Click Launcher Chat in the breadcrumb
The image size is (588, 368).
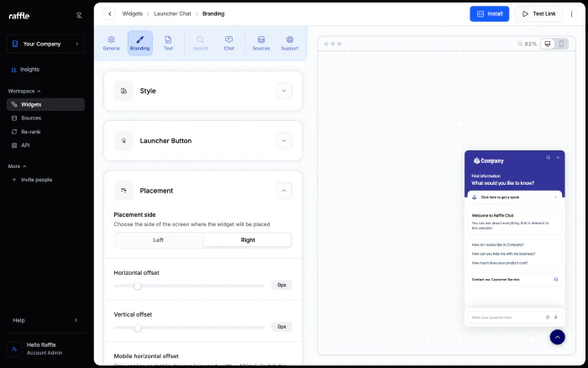(172, 14)
